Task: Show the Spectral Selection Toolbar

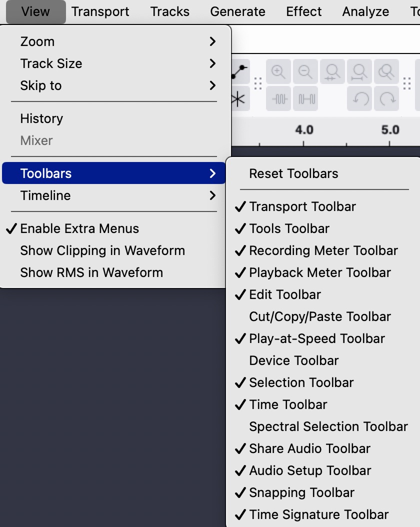Action: [x=328, y=426]
